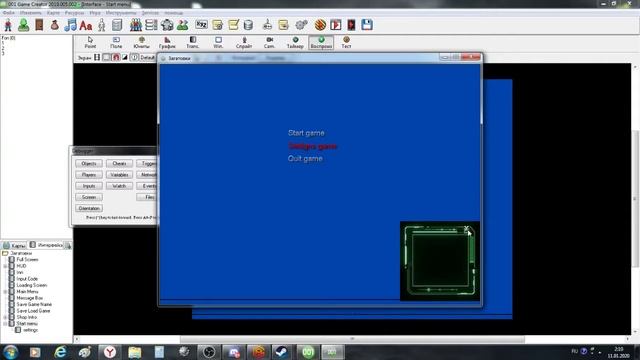Toggle the red magnet snap button
Screen dimensions: 640x360
click(x=116, y=58)
